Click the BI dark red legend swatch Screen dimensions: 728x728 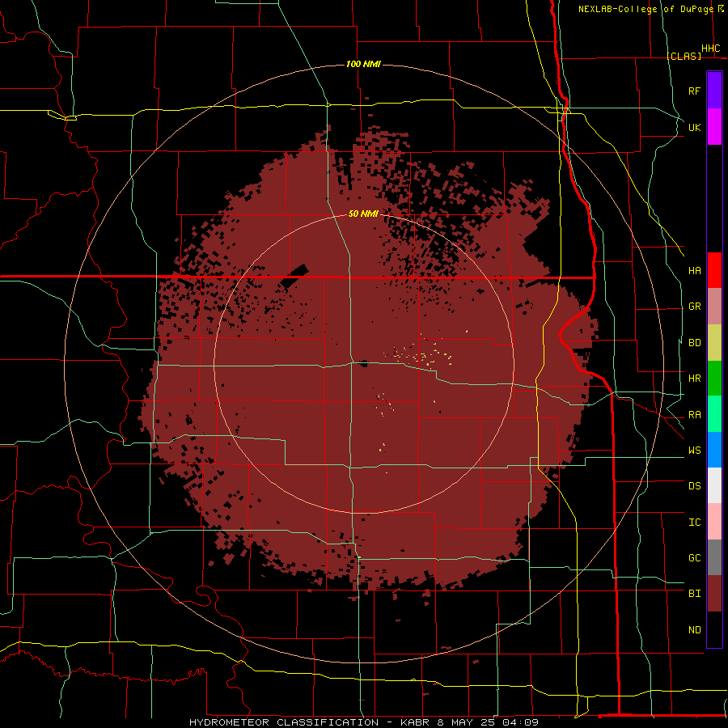point(714,594)
